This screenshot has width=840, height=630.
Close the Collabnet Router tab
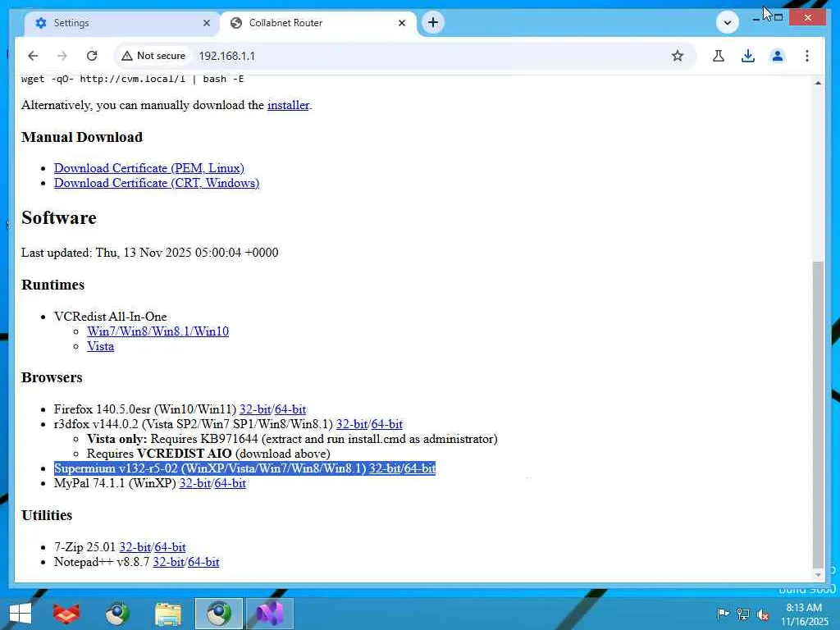pos(402,23)
